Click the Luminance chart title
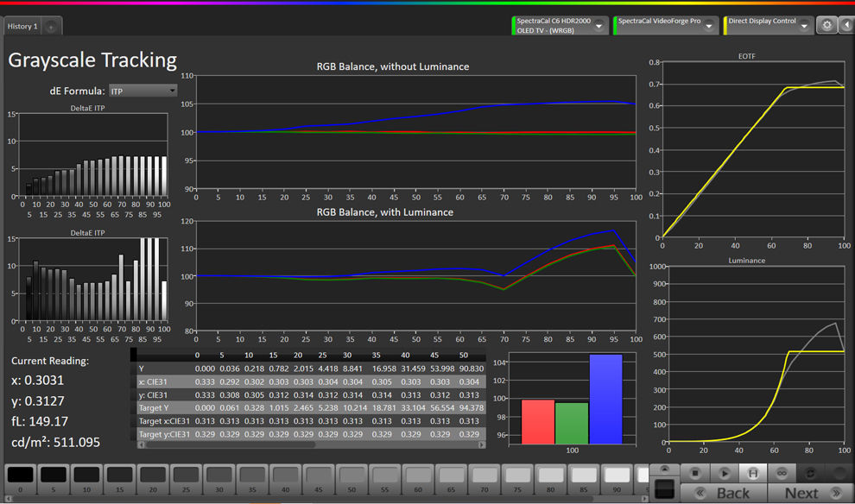855x504 pixels. point(746,261)
